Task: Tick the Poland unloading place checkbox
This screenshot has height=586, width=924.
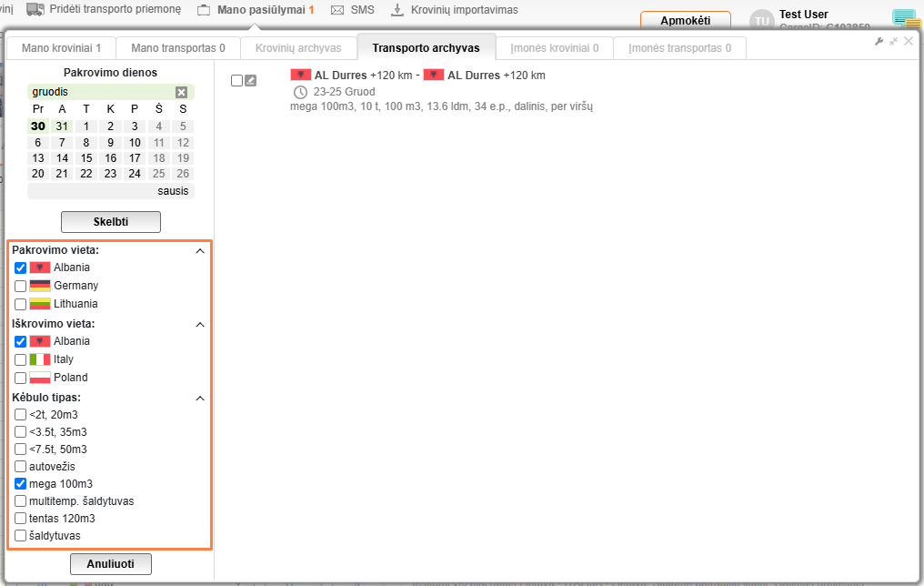Action: coord(20,378)
